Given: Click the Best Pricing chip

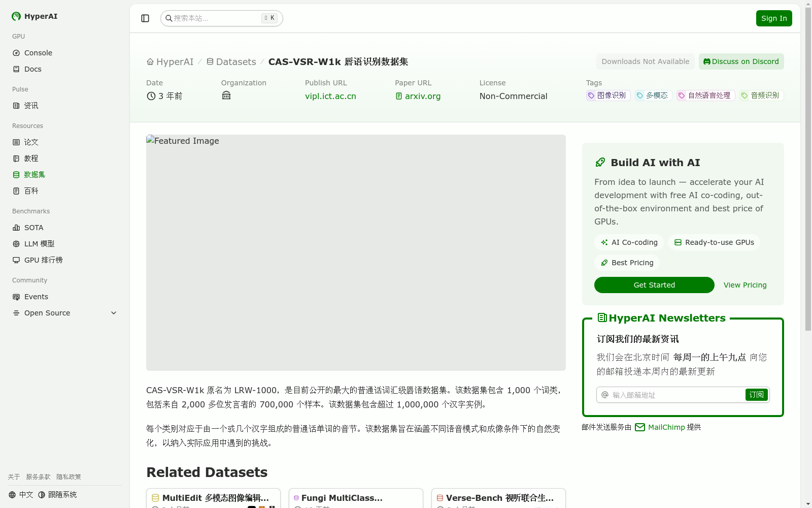Looking at the screenshot, I should (627, 263).
